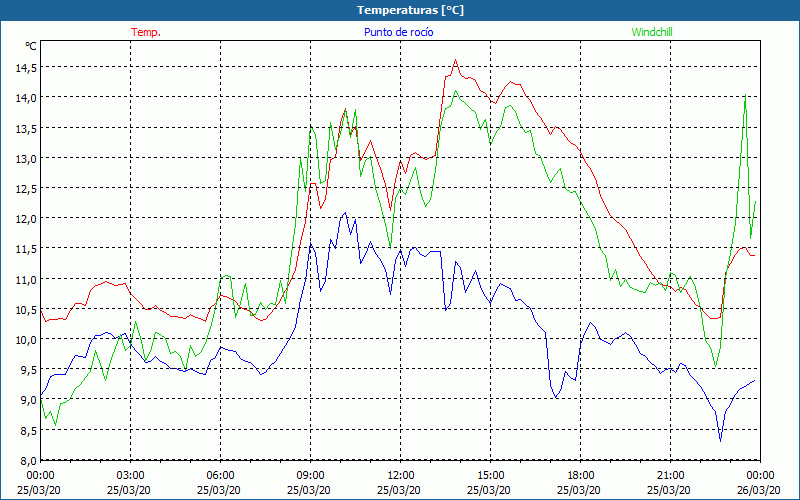This screenshot has height=500, width=800.
Task: Click the 10,5 y-axis value
Action: coord(26,309)
